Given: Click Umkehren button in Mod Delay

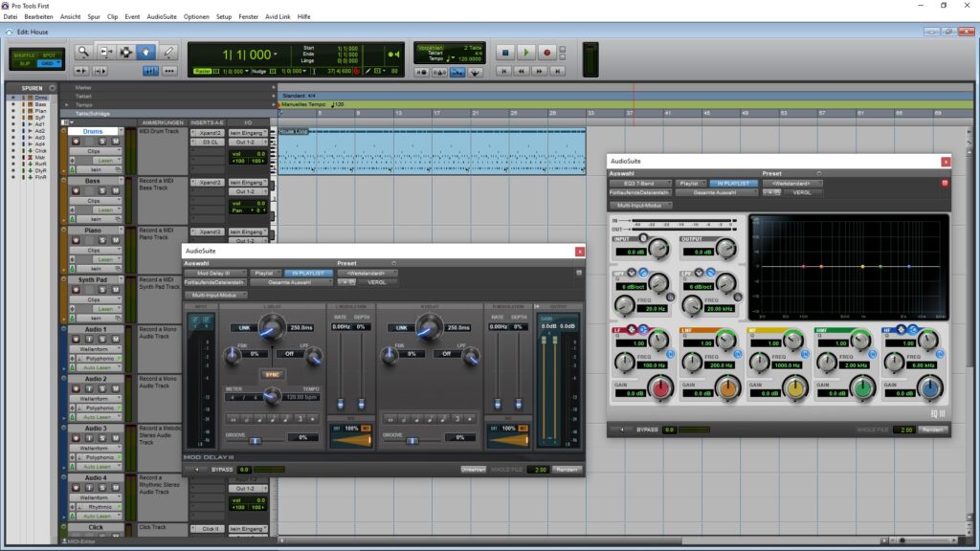Looking at the screenshot, I should (473, 470).
